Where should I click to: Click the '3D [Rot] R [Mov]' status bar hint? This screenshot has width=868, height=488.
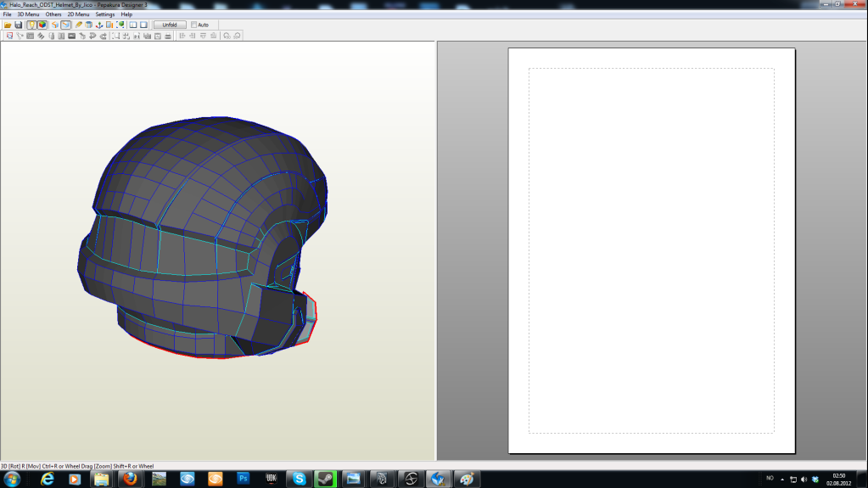pyautogui.click(x=77, y=467)
